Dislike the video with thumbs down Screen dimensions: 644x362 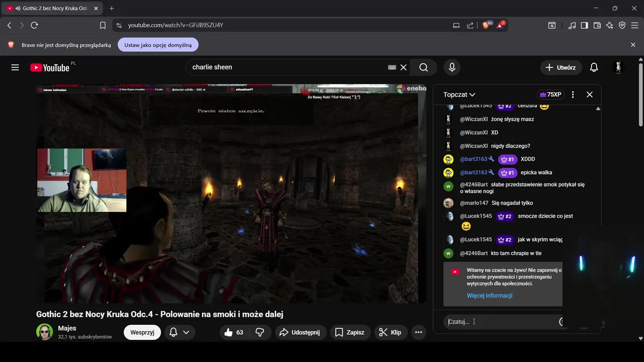click(x=260, y=332)
